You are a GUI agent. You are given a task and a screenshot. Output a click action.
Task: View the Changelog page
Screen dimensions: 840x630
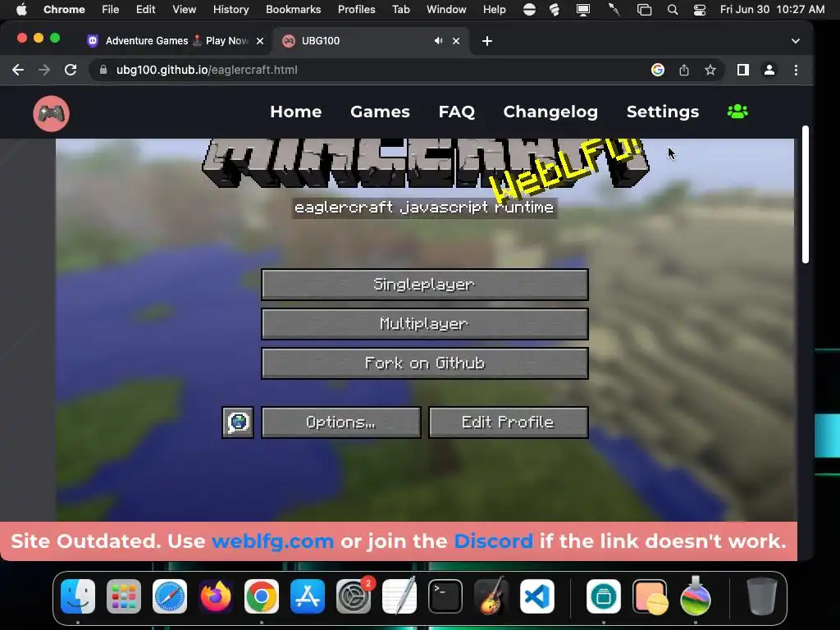pyautogui.click(x=550, y=112)
